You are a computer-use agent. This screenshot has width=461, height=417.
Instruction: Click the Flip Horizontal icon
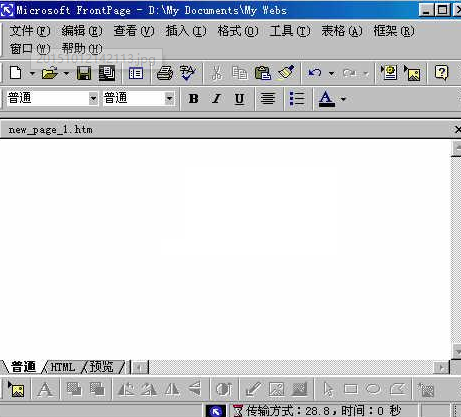[x=172, y=389]
